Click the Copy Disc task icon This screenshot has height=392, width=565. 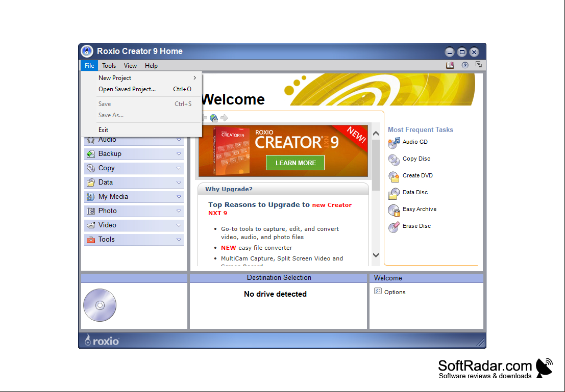coord(394,160)
